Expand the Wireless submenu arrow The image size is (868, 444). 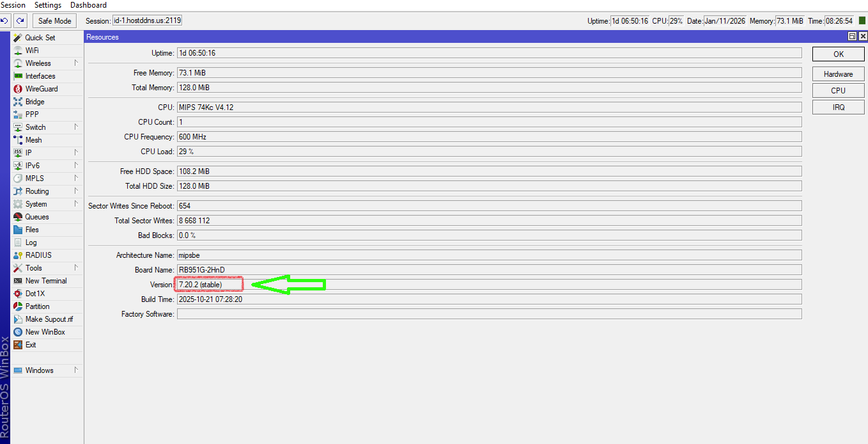[x=76, y=63]
